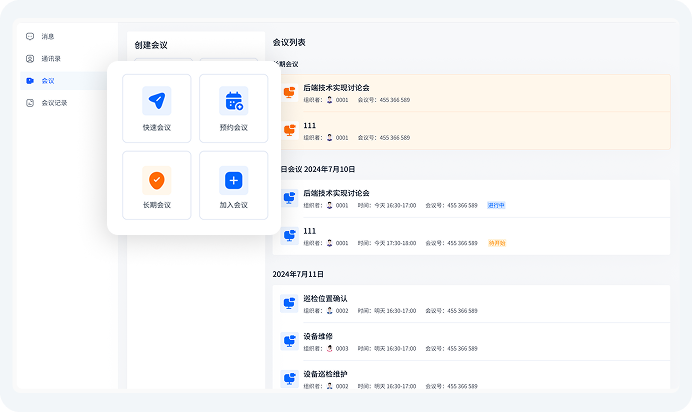Viewport: 692px width, 412px height.
Task: Open long-term meeting 111
Action: (476, 131)
